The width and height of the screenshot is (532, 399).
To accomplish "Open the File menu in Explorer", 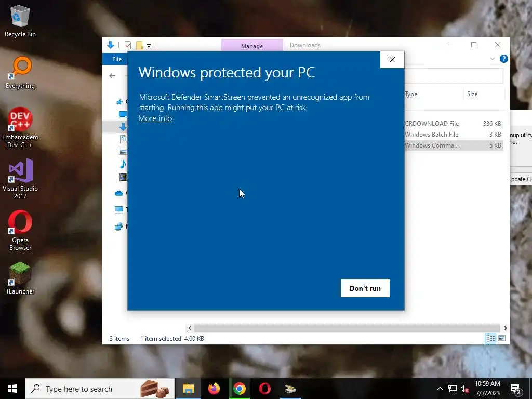I will pos(117,59).
